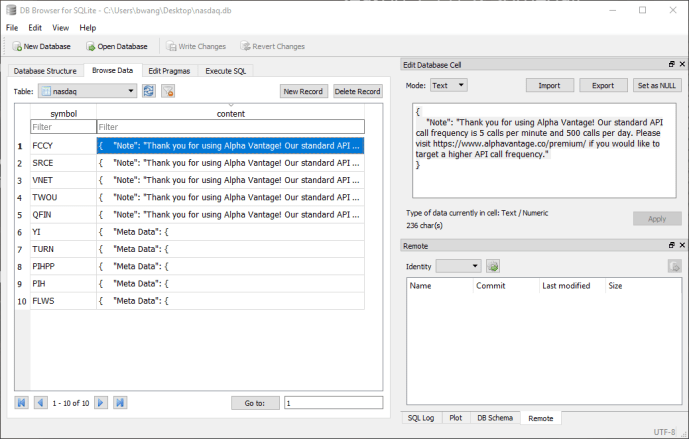Screen dimensions: 689x439
Task: Go to the next page of records
Action: (x=101, y=403)
